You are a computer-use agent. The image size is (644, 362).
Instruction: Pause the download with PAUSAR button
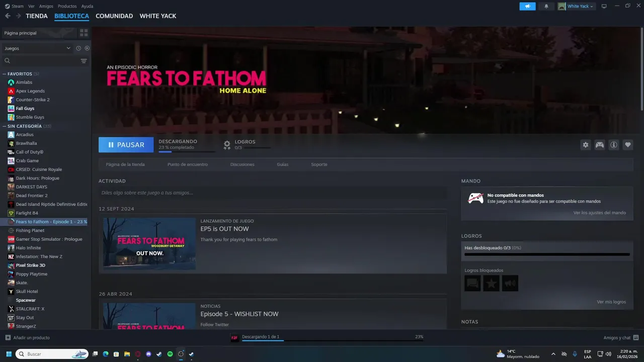[x=125, y=145]
